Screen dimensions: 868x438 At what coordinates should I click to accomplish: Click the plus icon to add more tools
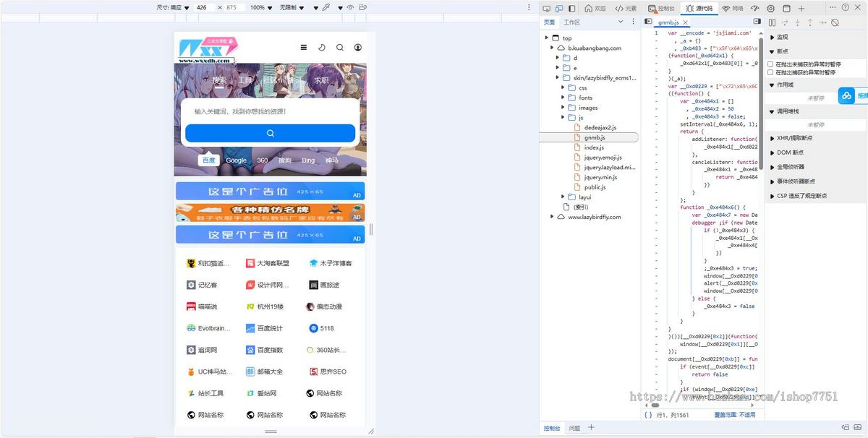click(801, 8)
